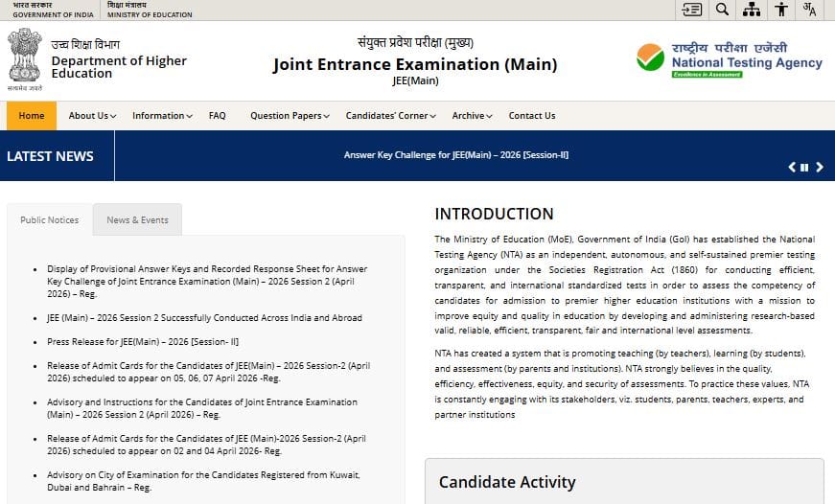Open Admit Cards 05, 06, 07 April notice
Screen dimensions: 835x504
(208, 372)
